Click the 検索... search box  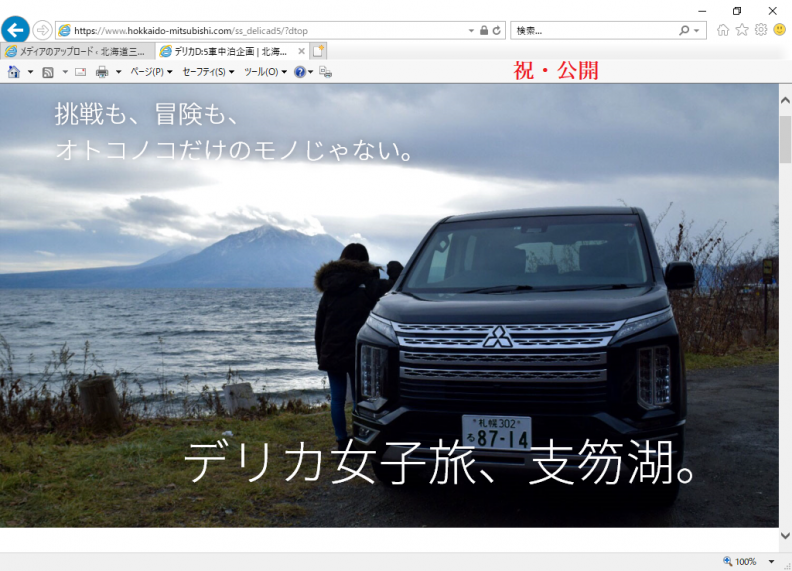593,31
